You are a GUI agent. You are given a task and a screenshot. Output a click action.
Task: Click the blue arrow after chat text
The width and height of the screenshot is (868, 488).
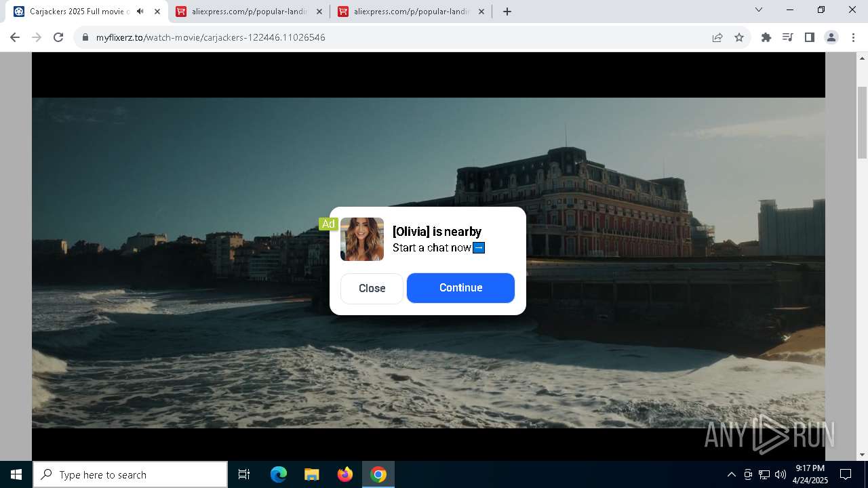(x=479, y=248)
